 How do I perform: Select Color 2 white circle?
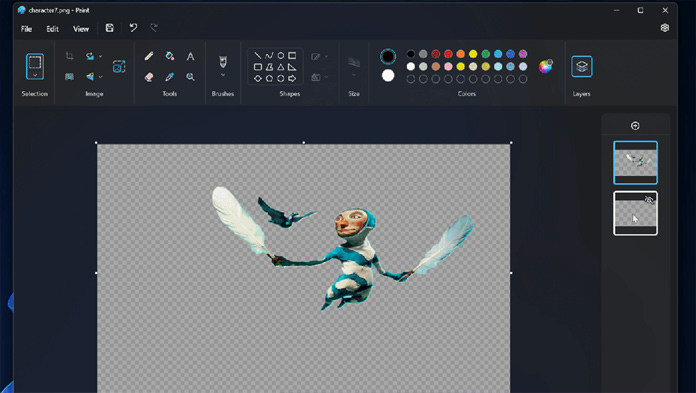tap(388, 75)
